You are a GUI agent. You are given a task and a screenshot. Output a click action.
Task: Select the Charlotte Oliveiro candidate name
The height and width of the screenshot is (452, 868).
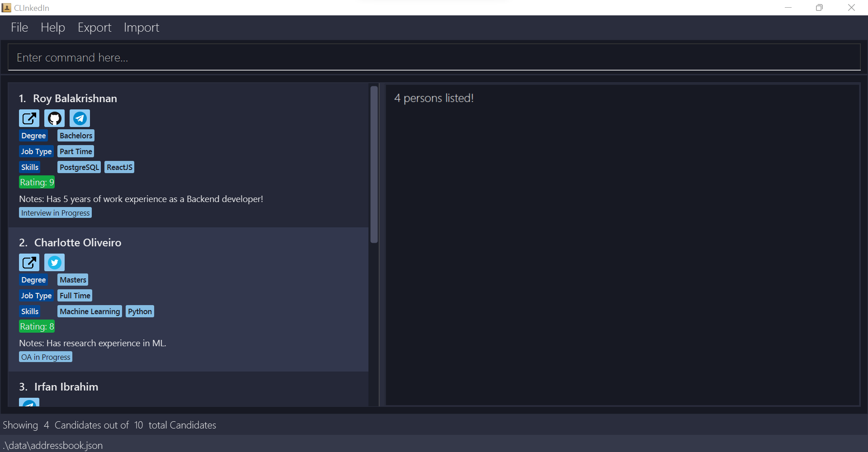click(x=78, y=243)
